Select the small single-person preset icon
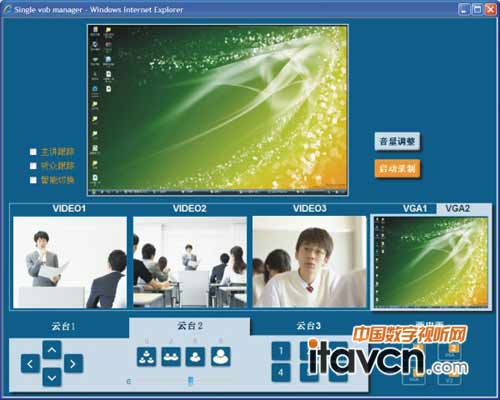Image resolution: width=500 pixels, height=400 pixels. pos(195,357)
